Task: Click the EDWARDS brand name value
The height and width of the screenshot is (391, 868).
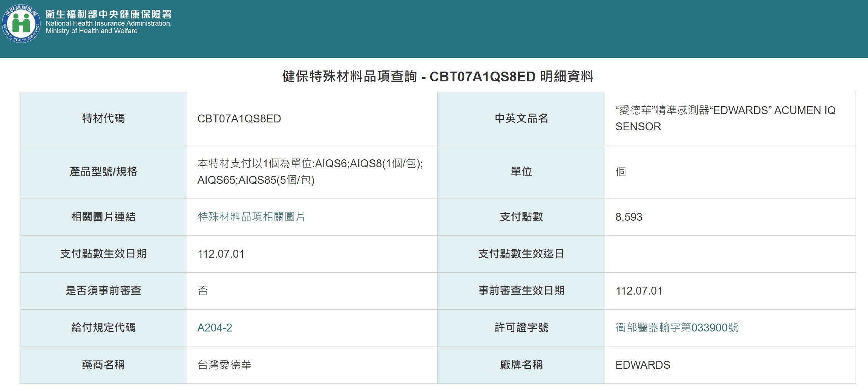Action: [643, 365]
